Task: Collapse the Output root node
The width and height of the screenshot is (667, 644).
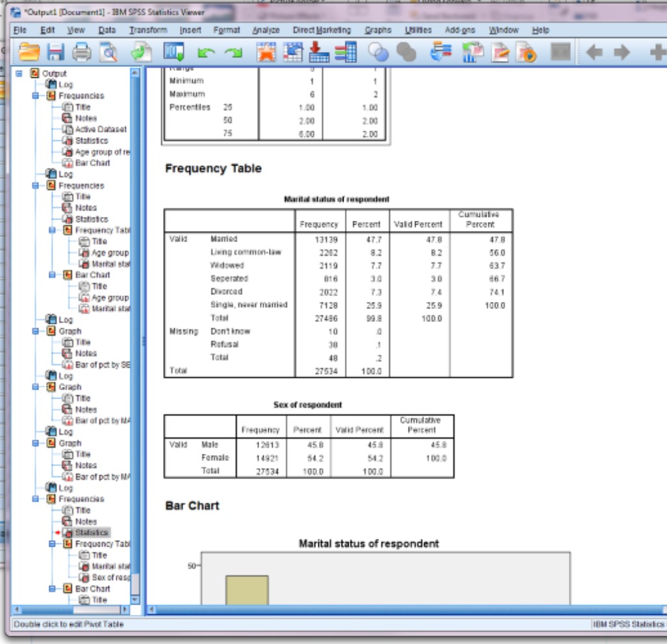Action: coord(19,72)
